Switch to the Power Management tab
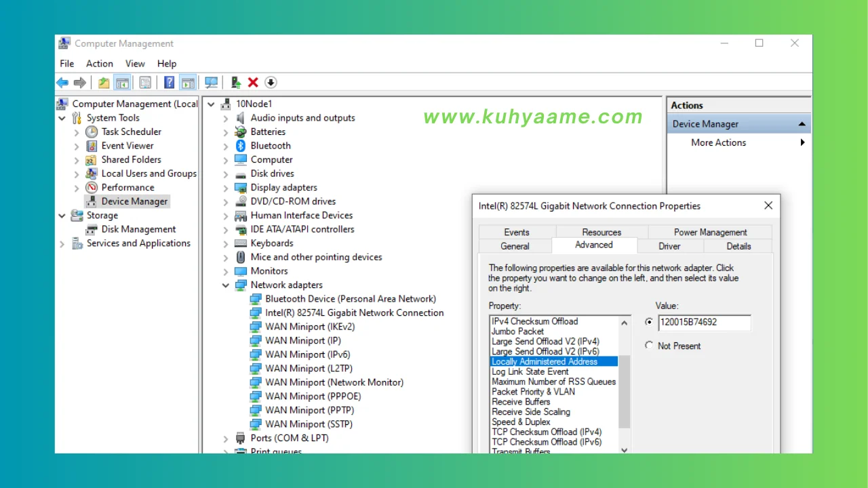The image size is (868, 488). click(x=711, y=232)
